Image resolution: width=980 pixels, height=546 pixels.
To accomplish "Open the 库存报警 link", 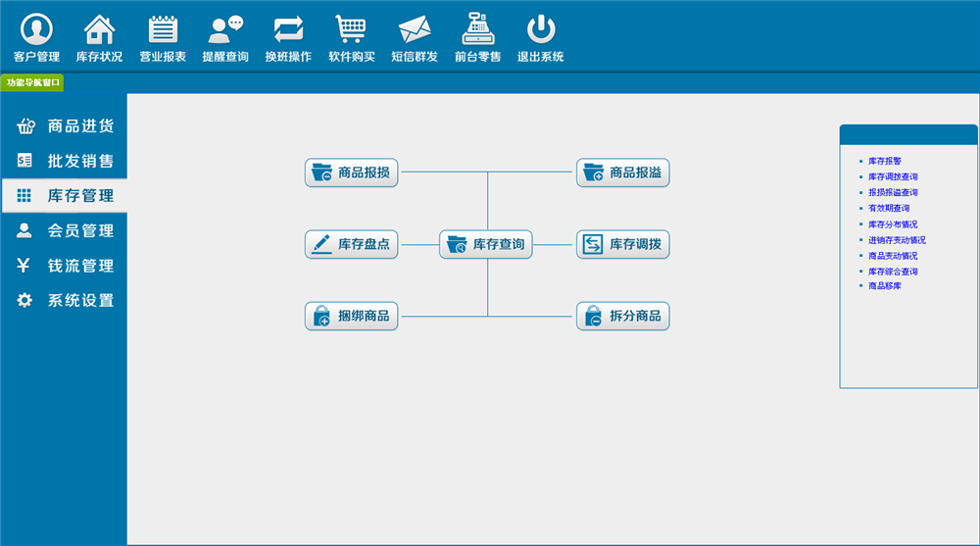I will tap(885, 161).
